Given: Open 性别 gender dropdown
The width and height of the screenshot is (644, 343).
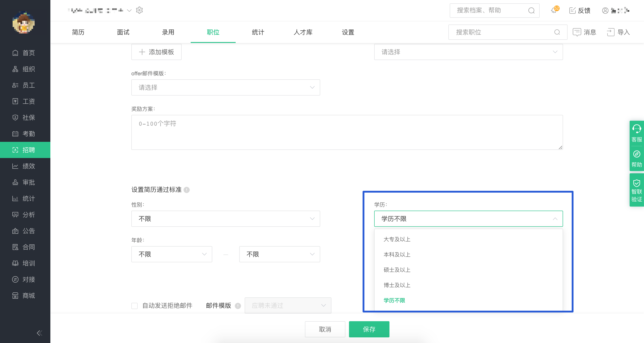Looking at the screenshot, I should 226,219.
